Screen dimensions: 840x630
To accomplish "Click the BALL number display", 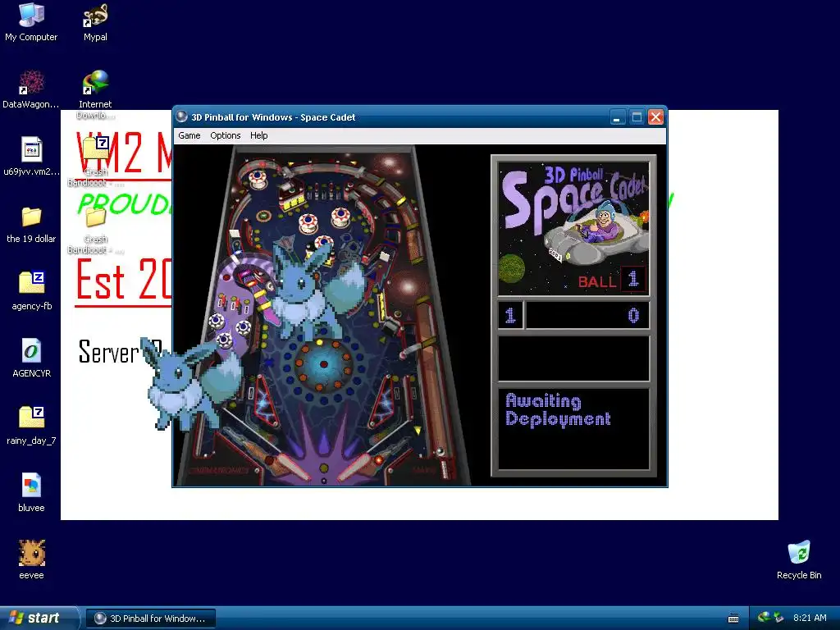I will 633,279.
